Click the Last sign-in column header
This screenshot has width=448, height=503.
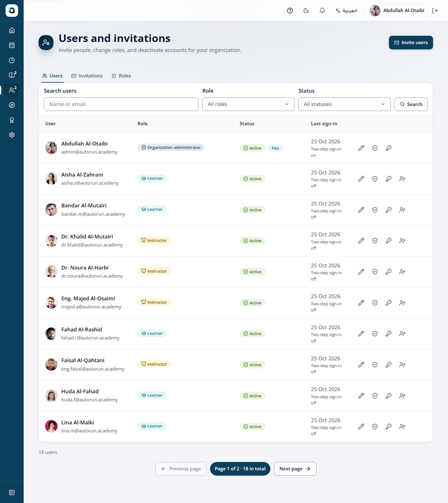point(324,124)
